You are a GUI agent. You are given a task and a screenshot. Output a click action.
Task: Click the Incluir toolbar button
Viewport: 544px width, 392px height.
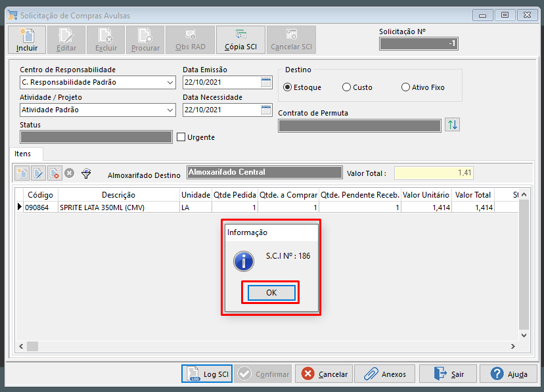click(27, 39)
